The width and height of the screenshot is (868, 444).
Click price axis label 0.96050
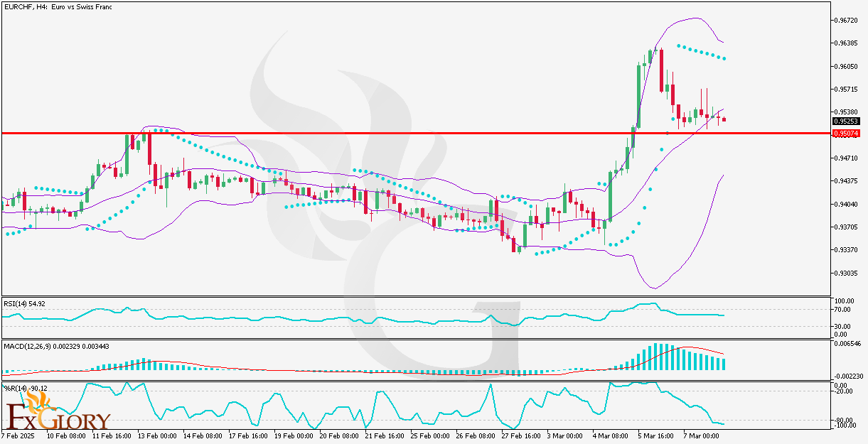[845, 66]
